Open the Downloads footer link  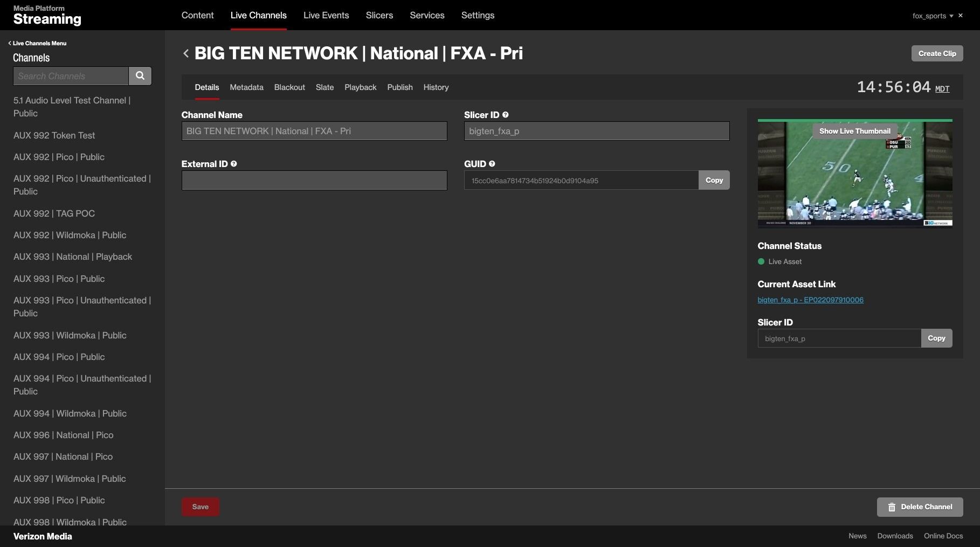(x=895, y=536)
